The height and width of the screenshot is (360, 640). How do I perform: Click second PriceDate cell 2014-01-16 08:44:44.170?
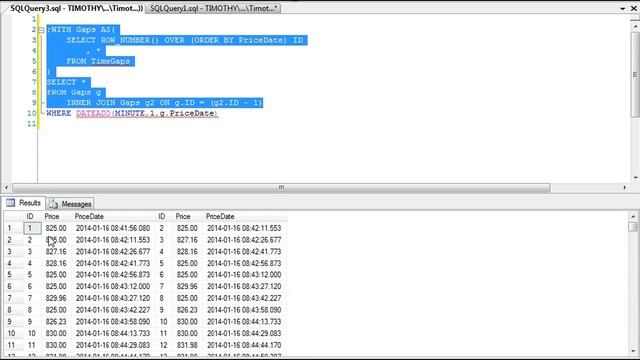tap(244, 345)
